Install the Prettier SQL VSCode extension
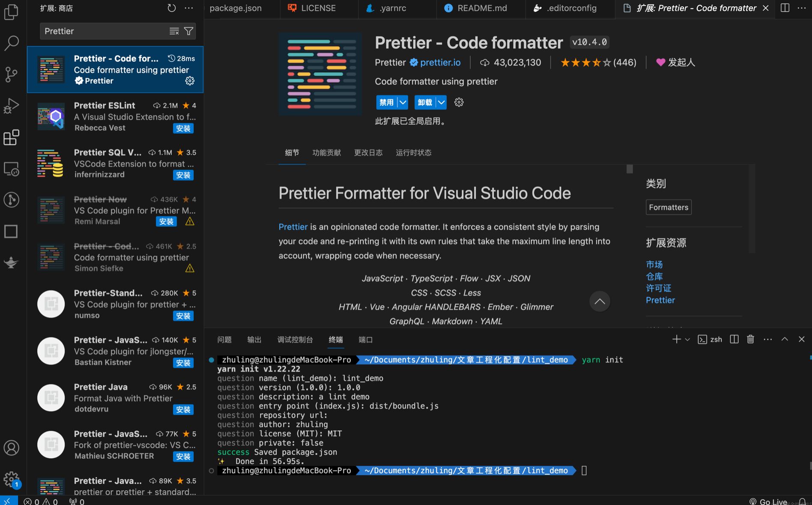 [183, 175]
